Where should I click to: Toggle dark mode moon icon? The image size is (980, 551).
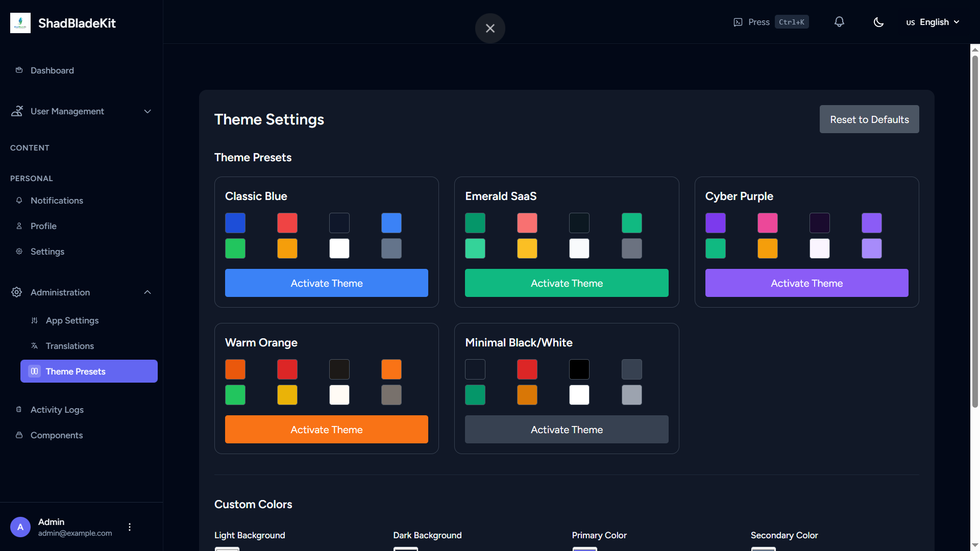(878, 22)
